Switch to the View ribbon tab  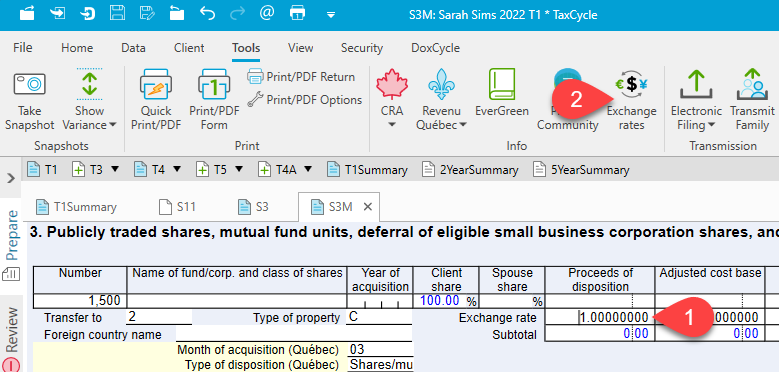(301, 48)
